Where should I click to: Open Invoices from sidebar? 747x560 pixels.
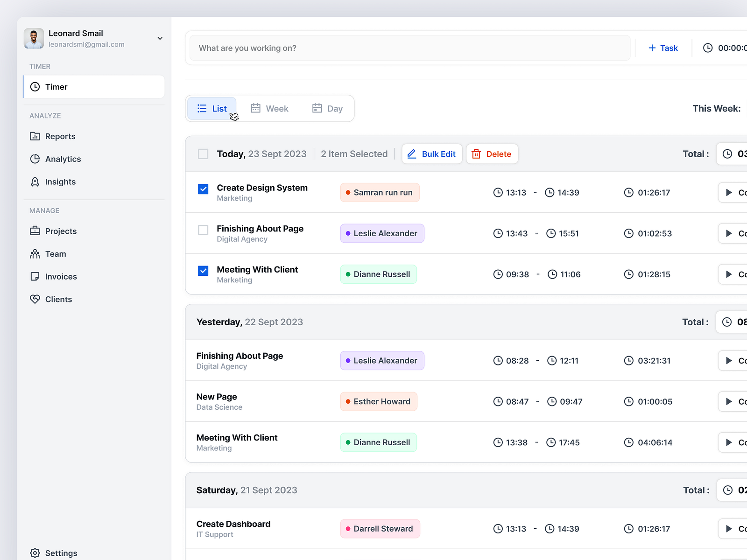[35, 276]
